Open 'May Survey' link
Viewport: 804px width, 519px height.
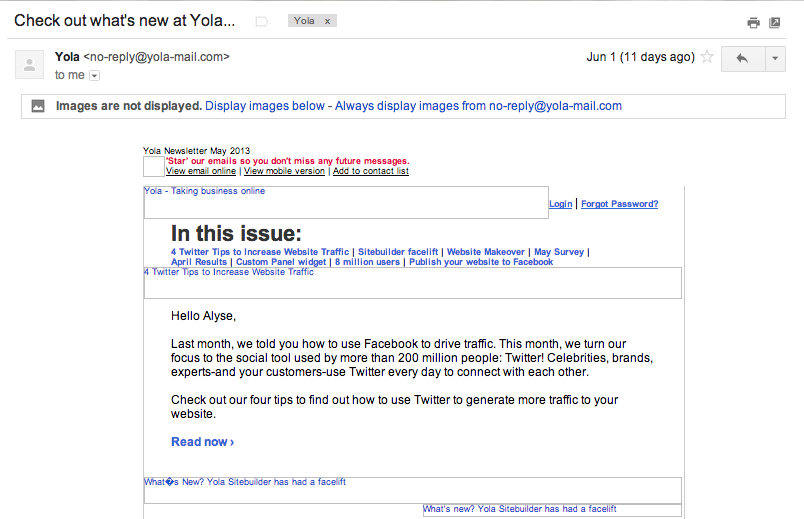click(x=559, y=252)
